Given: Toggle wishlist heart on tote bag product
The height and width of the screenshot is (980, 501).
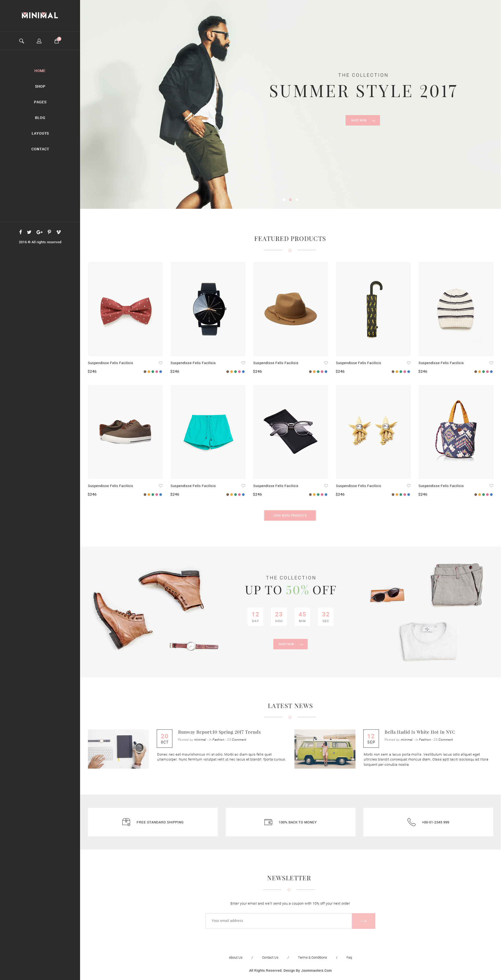Looking at the screenshot, I should point(491,486).
